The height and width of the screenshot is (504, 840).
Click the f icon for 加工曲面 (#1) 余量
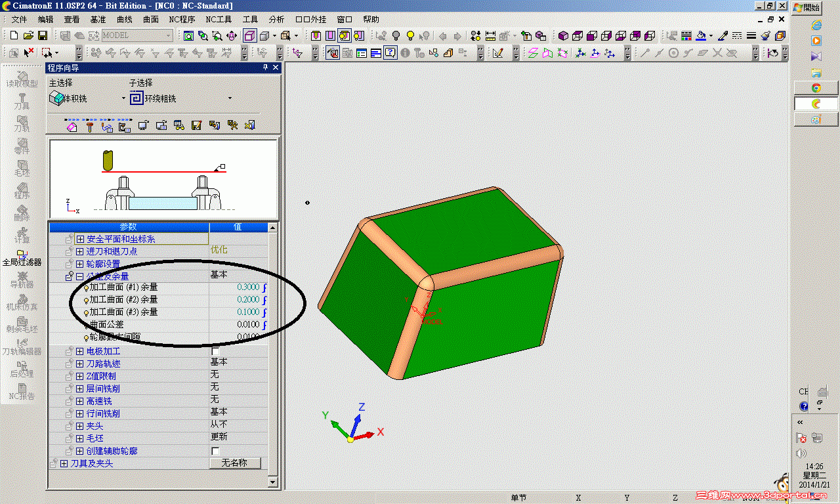[264, 287]
